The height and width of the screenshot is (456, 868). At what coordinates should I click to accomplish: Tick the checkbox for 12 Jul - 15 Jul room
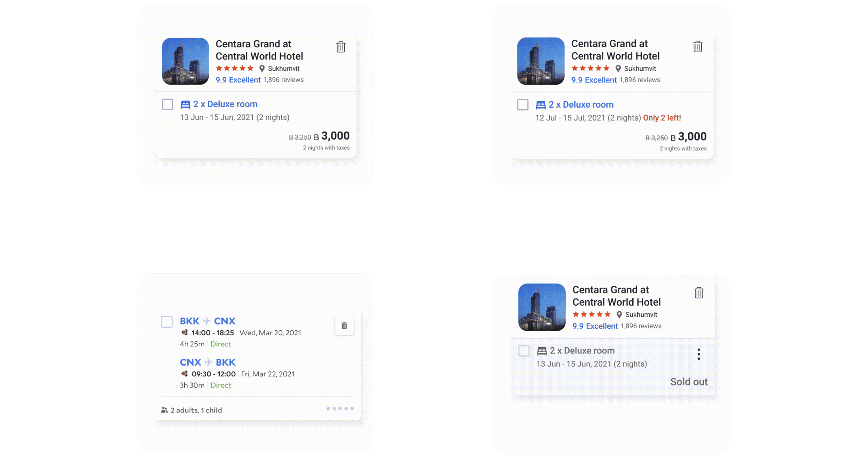(x=523, y=105)
